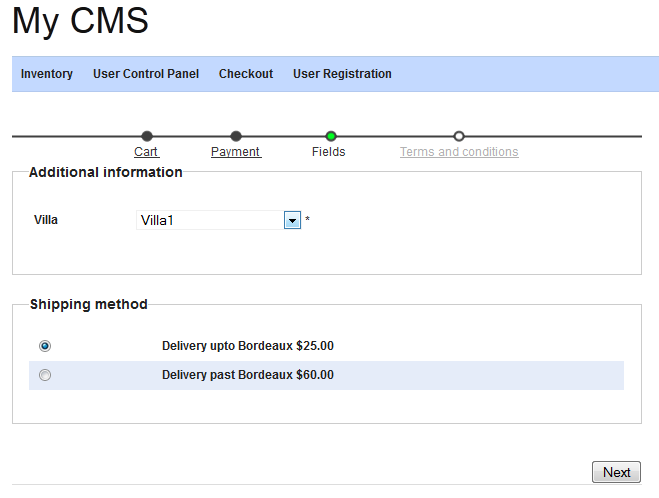659x498 pixels.
Task: Select Delivery upto Bordeaux radio button
Action: pyautogui.click(x=45, y=346)
